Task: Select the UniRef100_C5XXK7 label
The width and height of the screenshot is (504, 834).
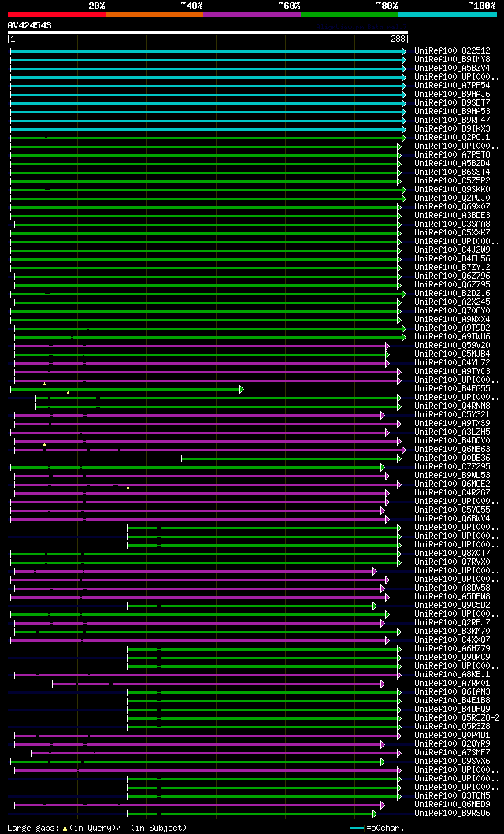Action: pos(453,233)
